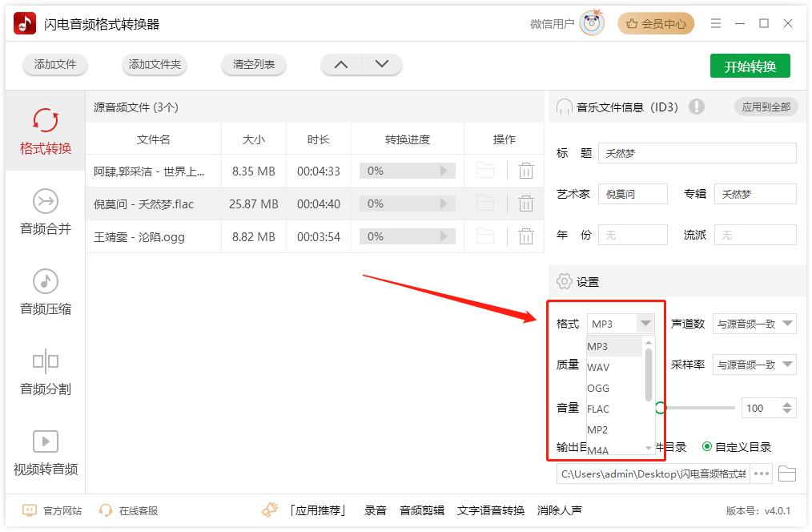Select the 音频压缩 compression tool
812x532 pixels.
[45, 292]
